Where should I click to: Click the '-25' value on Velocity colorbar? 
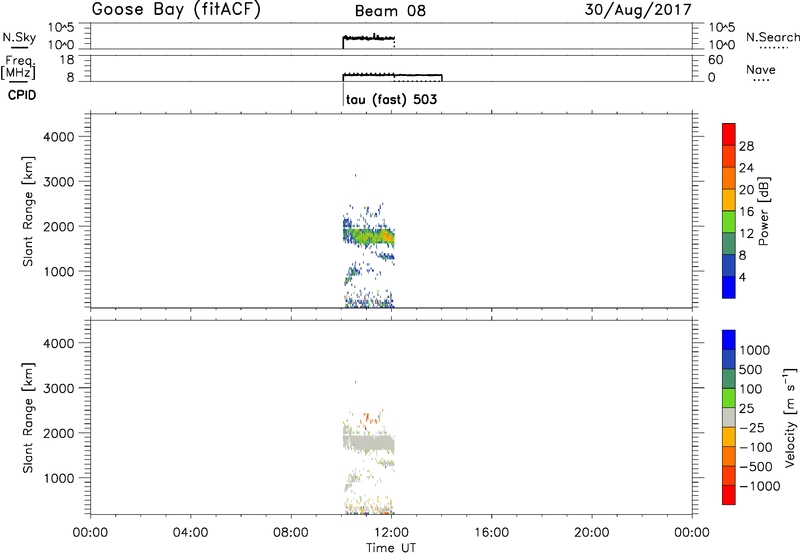coord(752,427)
